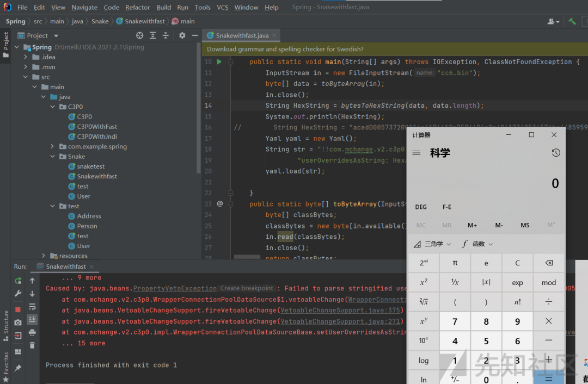Click the log key in Calculator

(424, 361)
